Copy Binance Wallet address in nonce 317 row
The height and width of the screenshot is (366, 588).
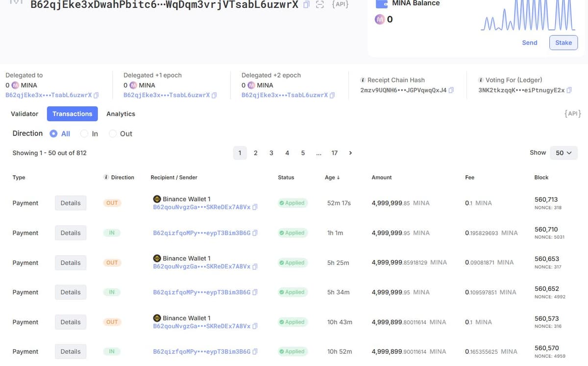point(255,266)
